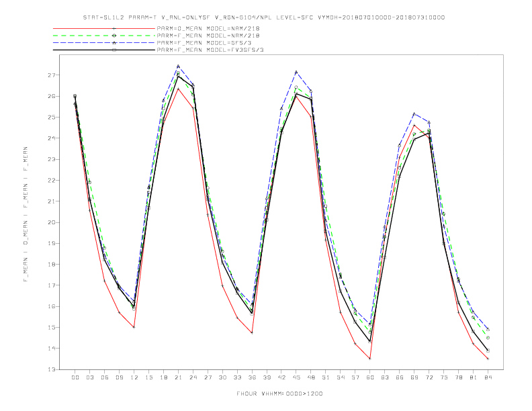Click x-axis forecast hour label 84
The image size is (532, 411).
[x=488, y=377]
